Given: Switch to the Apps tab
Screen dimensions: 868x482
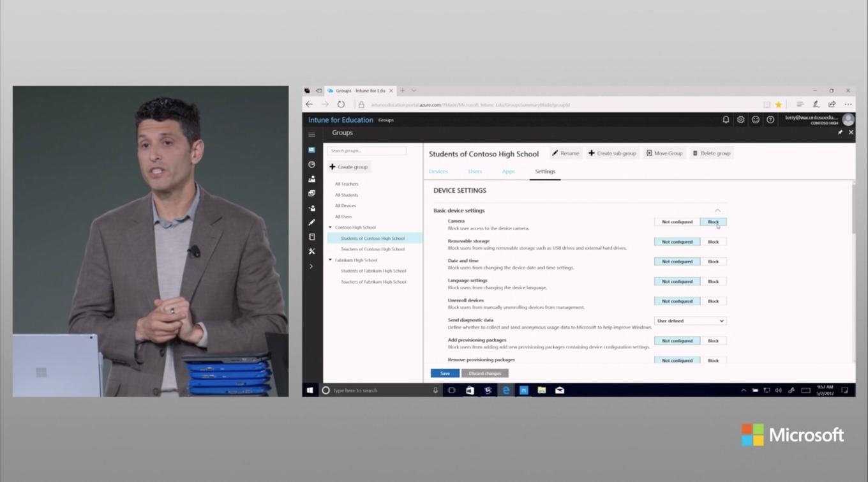Looking at the screenshot, I should [508, 172].
